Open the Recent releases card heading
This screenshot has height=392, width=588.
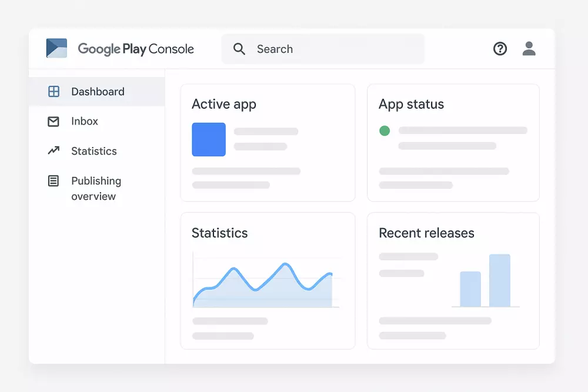[427, 233]
